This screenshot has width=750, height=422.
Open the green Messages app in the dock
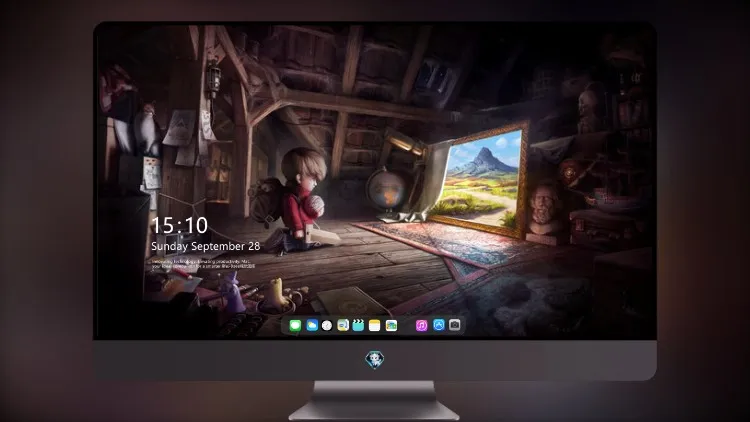point(295,326)
